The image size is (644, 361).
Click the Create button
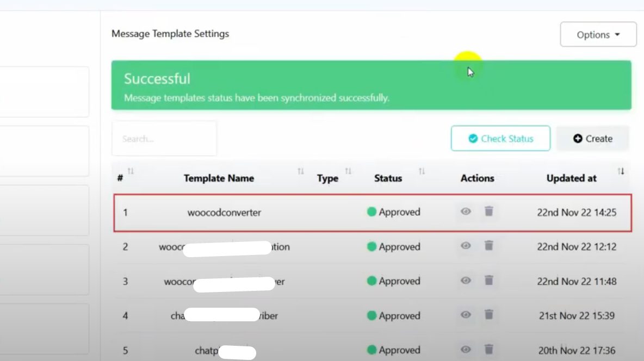(592, 139)
